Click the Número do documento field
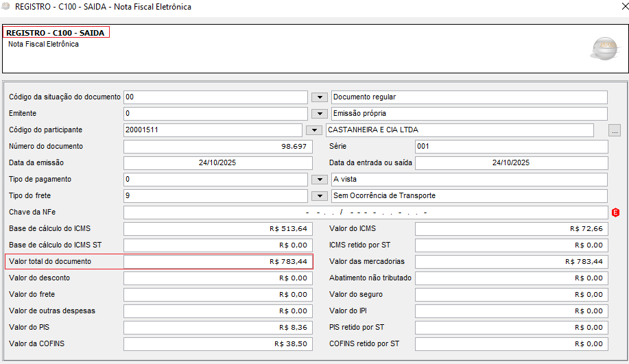Image resolution: width=629 pixels, height=364 pixels. click(217, 147)
